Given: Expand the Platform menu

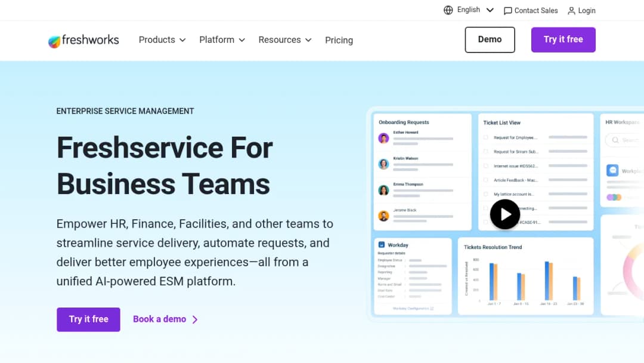Looking at the screenshot, I should pyautogui.click(x=222, y=40).
